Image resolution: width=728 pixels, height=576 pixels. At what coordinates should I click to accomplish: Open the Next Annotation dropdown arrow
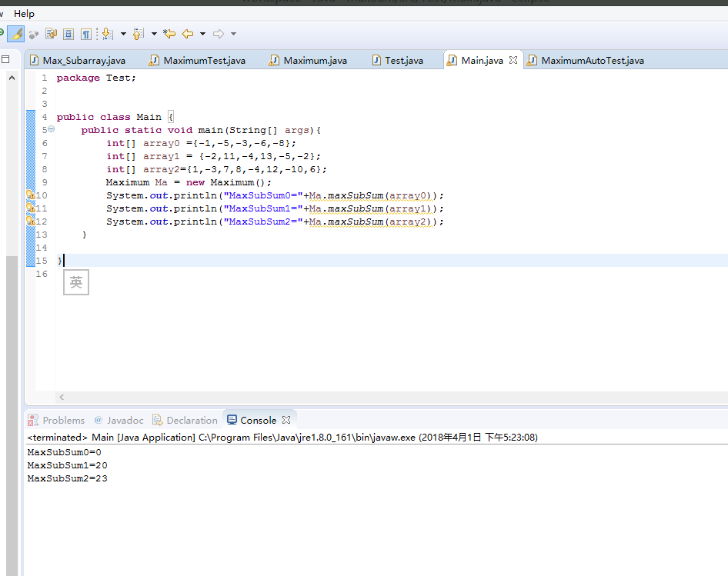tap(123, 34)
